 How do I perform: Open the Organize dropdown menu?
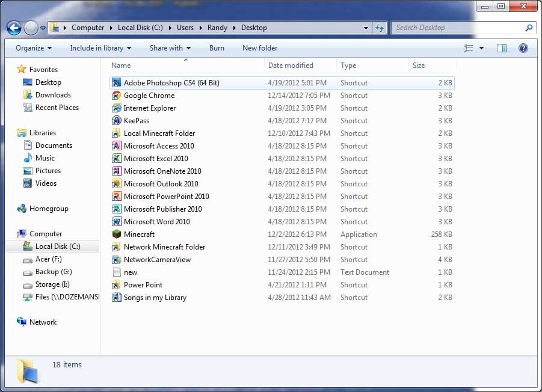click(34, 48)
